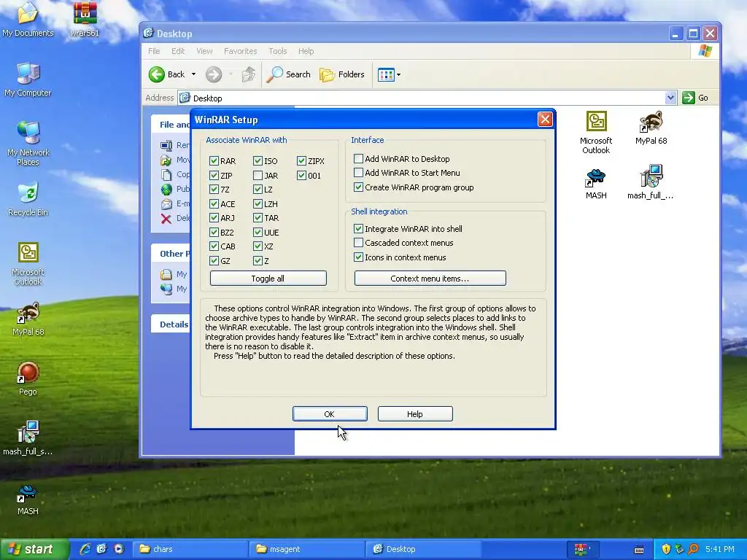
Task: Switch to chars taskbar window
Action: 190,549
